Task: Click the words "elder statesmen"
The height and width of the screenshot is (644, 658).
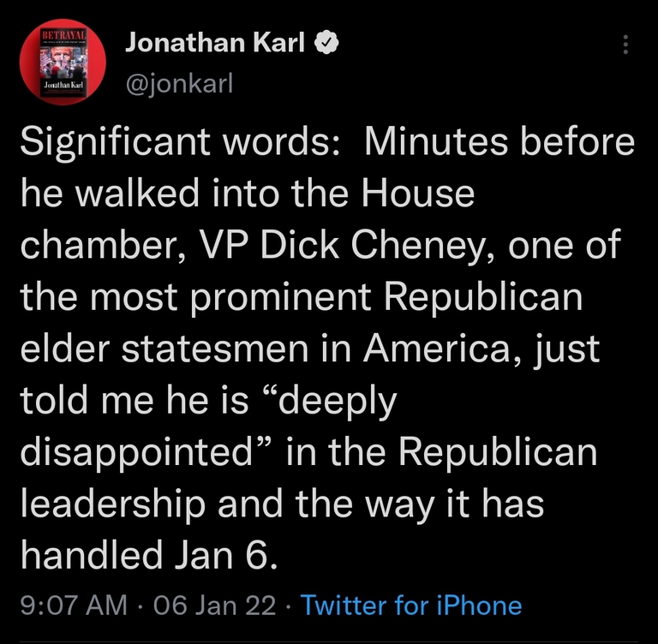Action: (x=164, y=349)
